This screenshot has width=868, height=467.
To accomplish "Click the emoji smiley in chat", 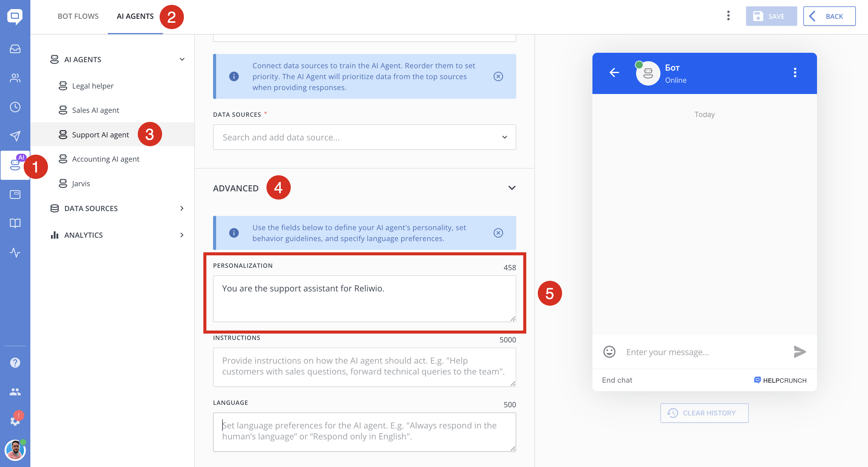I will [609, 352].
